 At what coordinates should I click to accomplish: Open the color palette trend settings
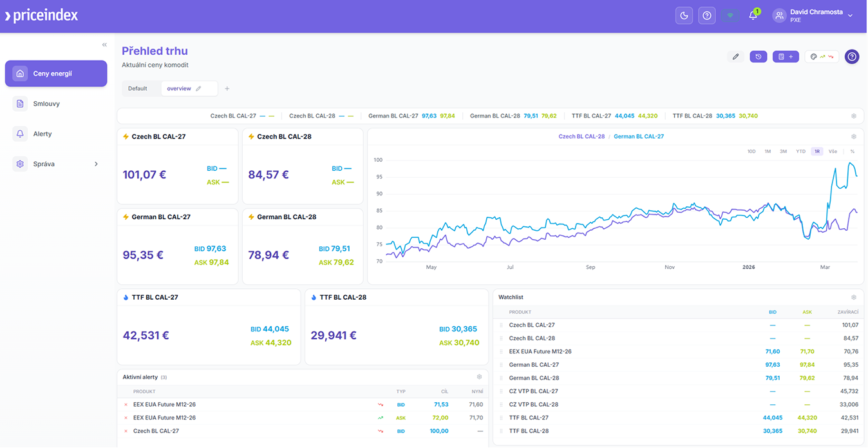click(x=822, y=57)
